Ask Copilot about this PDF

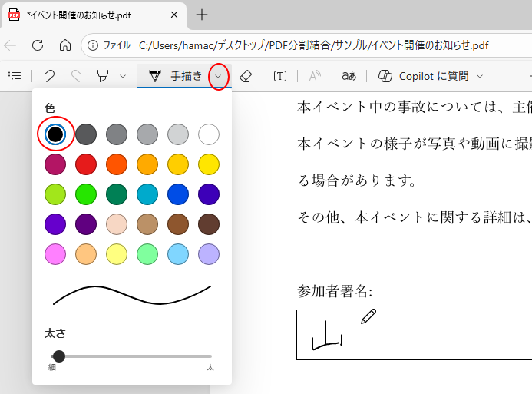424,76
